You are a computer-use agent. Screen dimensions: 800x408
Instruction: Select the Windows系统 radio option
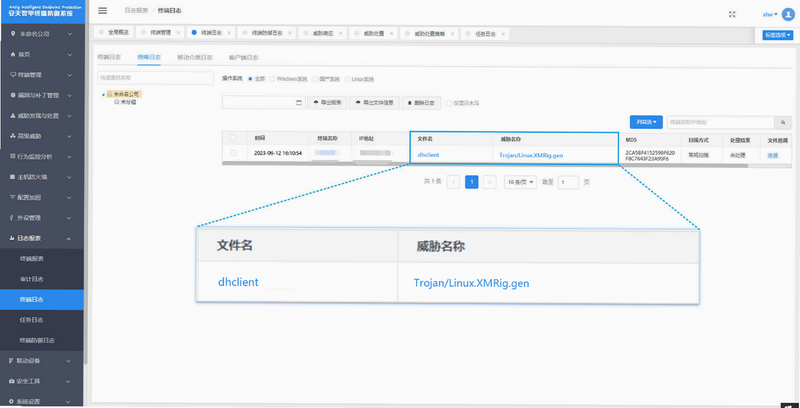point(272,79)
